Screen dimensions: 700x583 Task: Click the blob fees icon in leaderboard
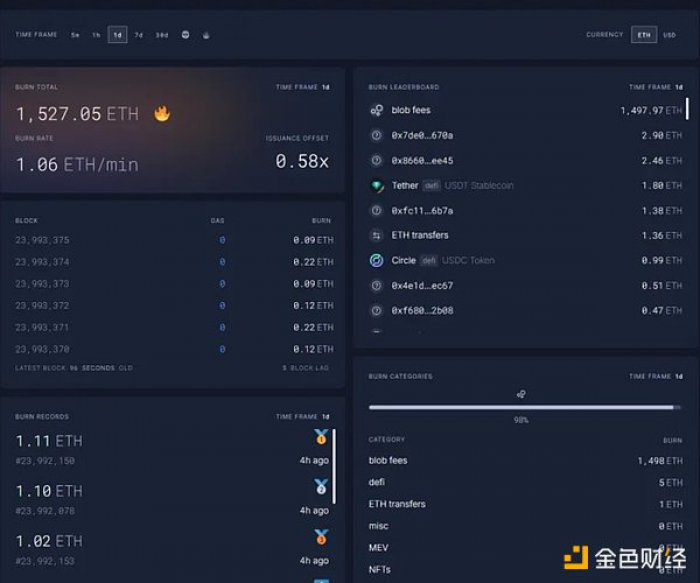[376, 110]
